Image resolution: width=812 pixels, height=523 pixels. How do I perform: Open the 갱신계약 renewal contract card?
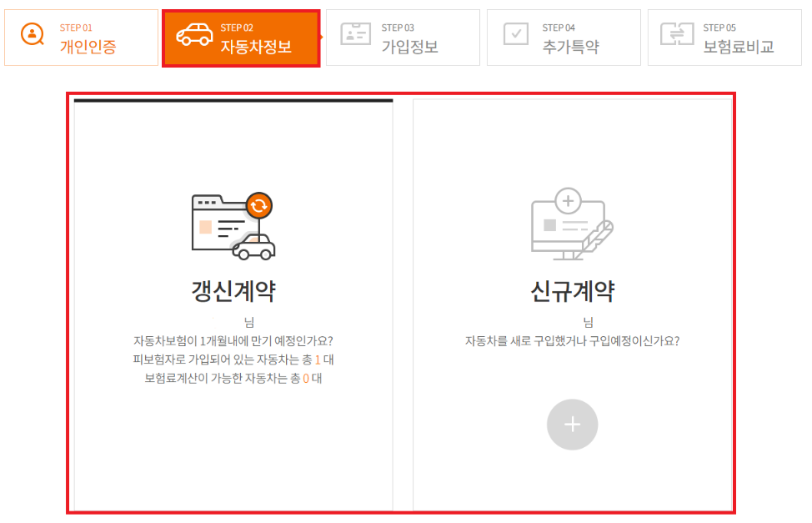[234, 304]
